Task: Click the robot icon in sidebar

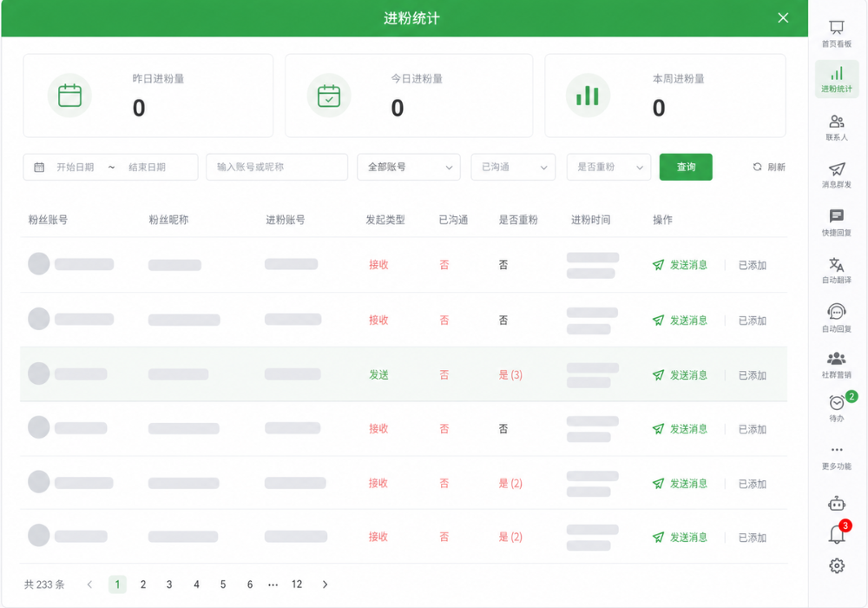Action: [x=837, y=504]
